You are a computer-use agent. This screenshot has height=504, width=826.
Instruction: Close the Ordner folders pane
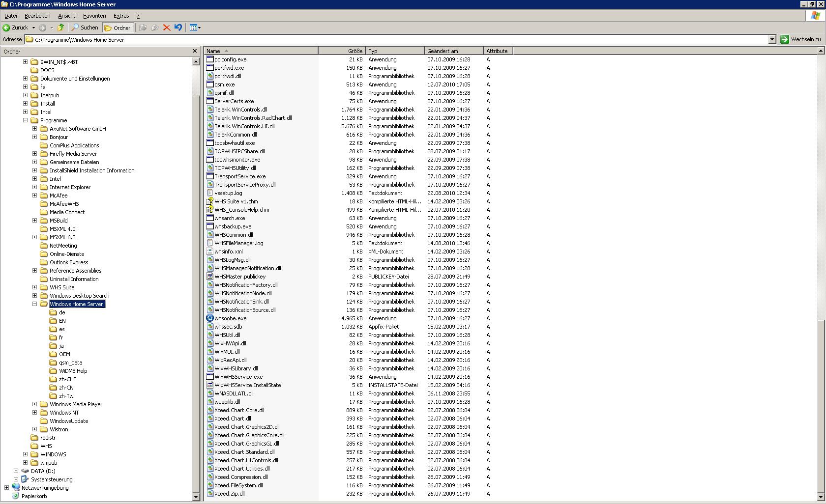[x=195, y=51]
